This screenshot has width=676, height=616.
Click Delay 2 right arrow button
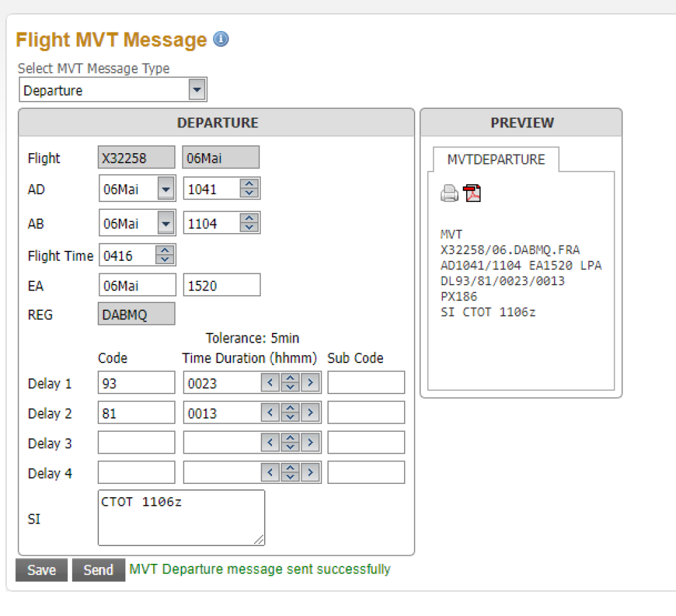tap(310, 413)
